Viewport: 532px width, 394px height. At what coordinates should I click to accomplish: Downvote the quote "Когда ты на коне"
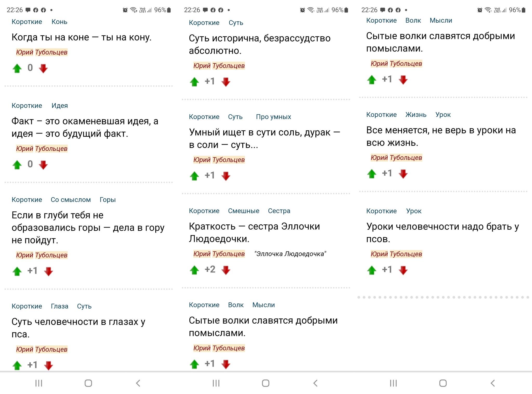coord(43,68)
